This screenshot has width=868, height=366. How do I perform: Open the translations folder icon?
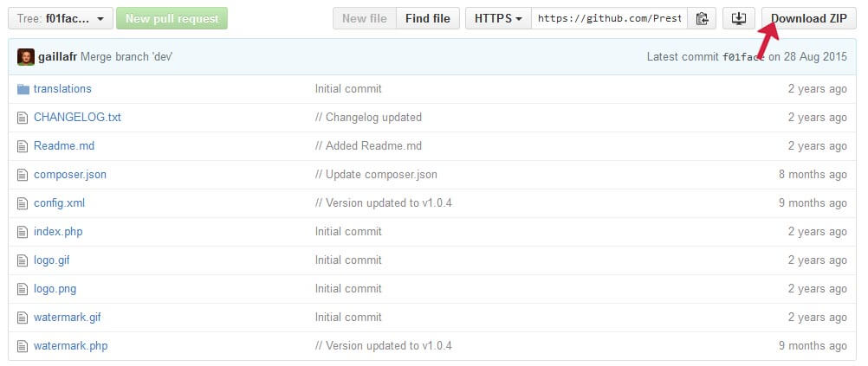coord(23,89)
